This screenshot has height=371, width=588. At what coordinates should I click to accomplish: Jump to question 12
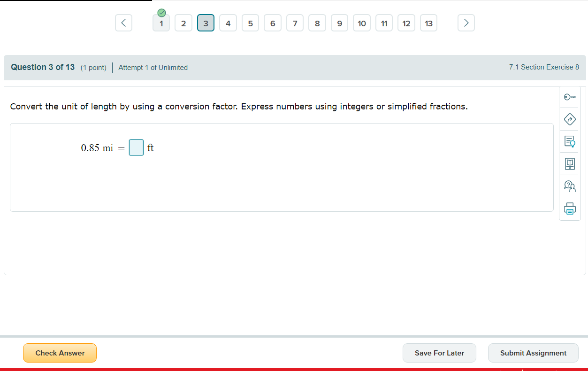[x=406, y=23]
